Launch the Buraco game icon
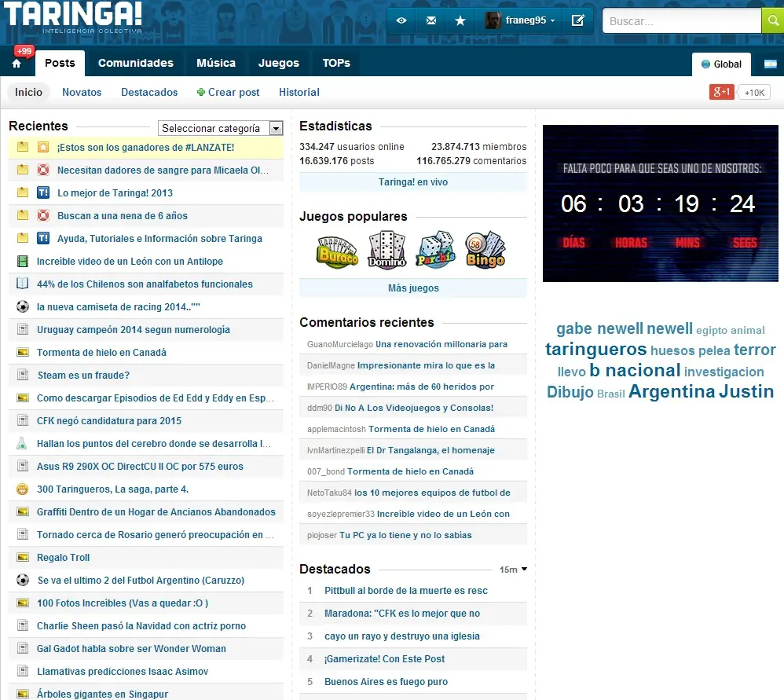Screen dimensions: 784x700 point(338,251)
